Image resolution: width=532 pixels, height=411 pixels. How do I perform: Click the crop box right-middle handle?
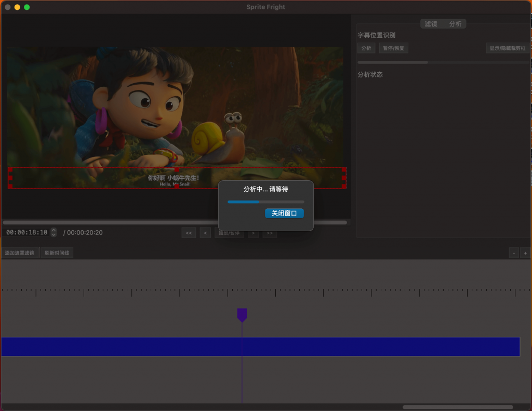[x=344, y=178]
